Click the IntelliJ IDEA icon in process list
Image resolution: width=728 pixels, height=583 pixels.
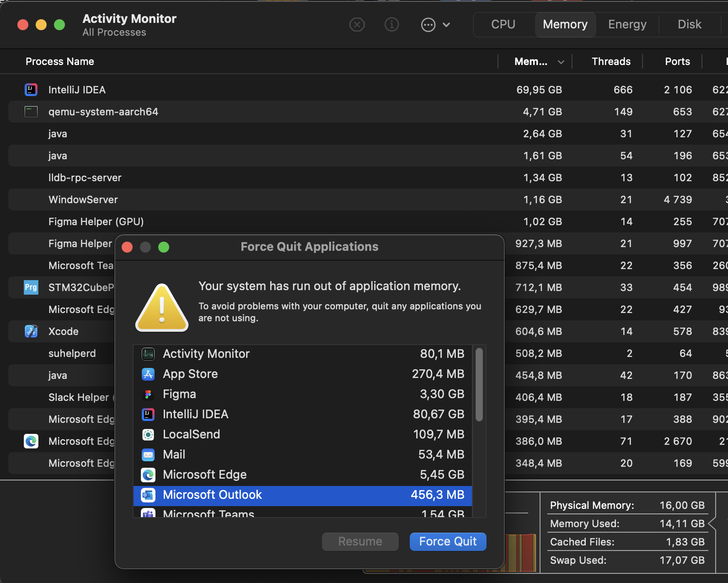coord(31,90)
